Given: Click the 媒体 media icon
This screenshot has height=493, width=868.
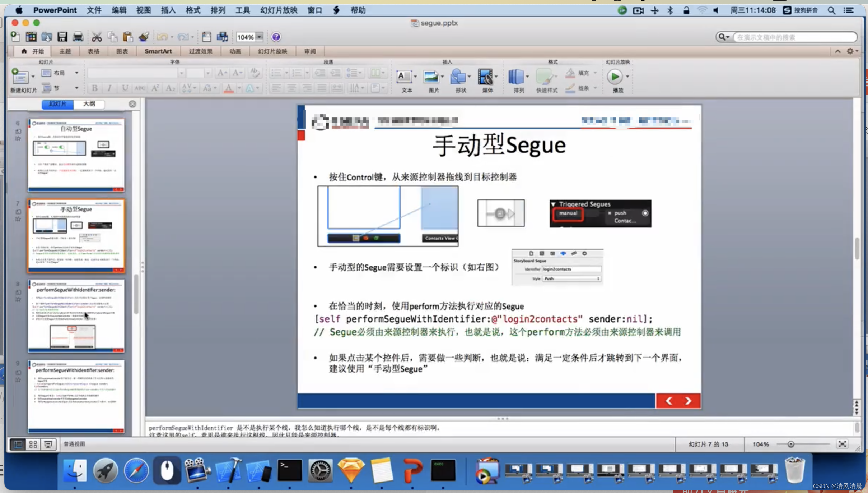Looking at the screenshot, I should 485,77.
